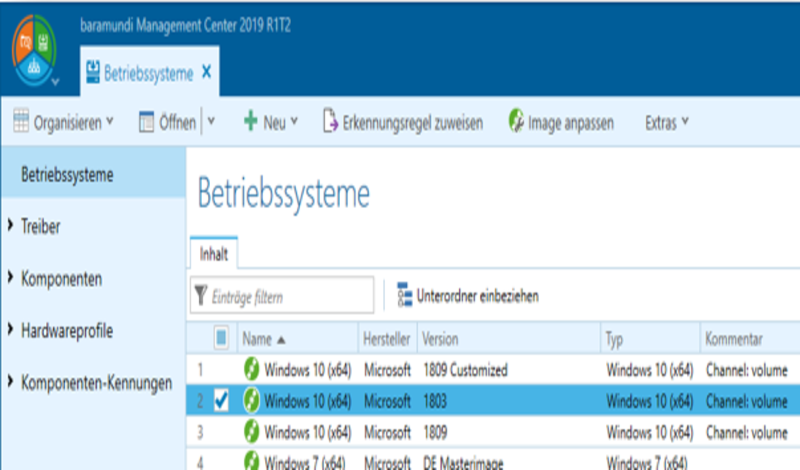Click row number 3
This screenshot has height=470, width=800.
[x=200, y=432]
